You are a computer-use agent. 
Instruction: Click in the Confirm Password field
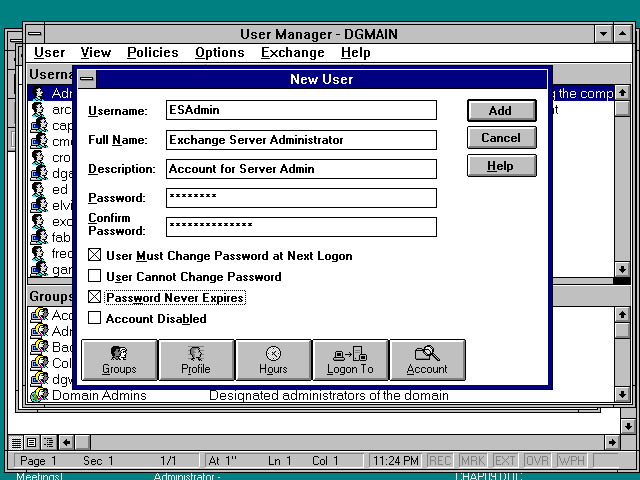(301, 227)
